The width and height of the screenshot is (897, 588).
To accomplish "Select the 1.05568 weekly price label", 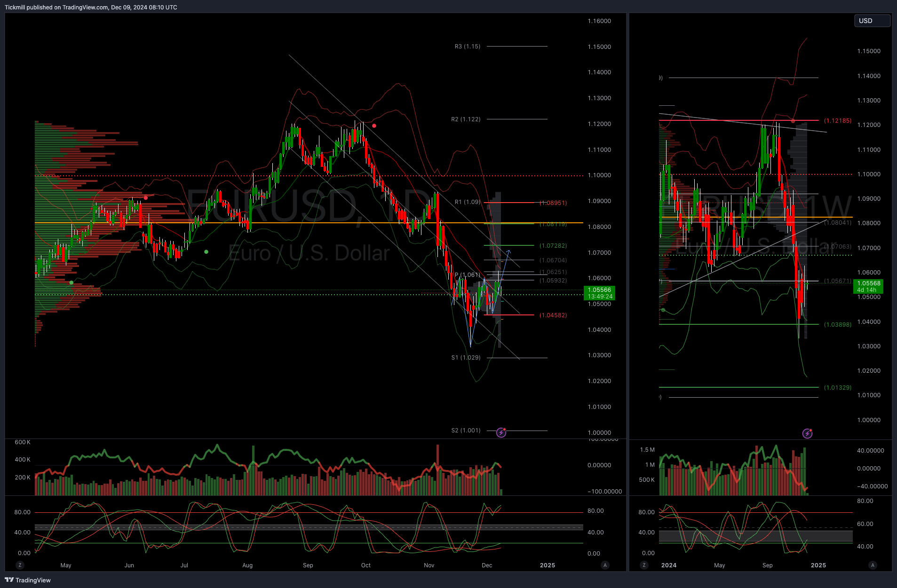I will click(x=868, y=286).
